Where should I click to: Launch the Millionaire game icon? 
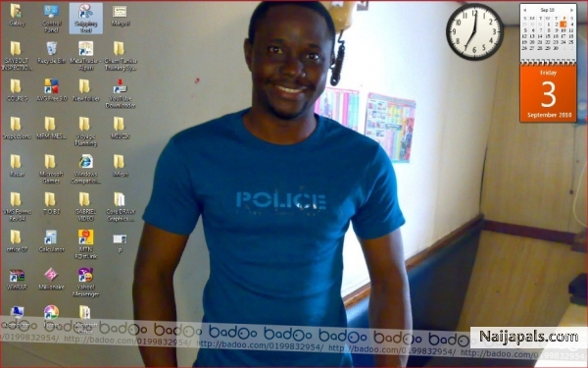(51, 279)
